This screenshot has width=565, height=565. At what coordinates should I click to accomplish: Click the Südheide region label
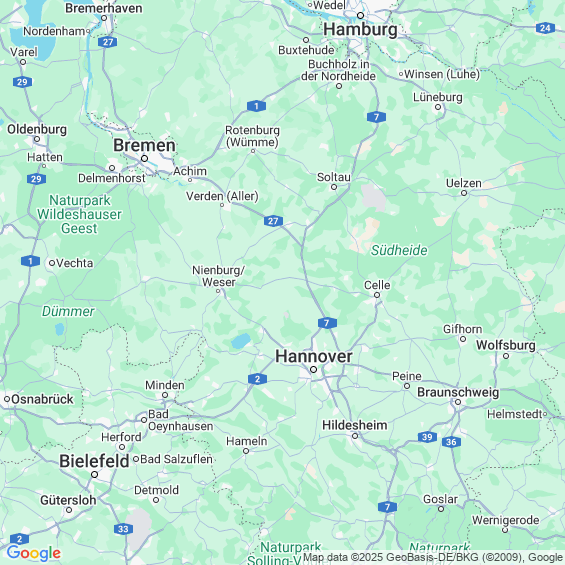pos(399,250)
